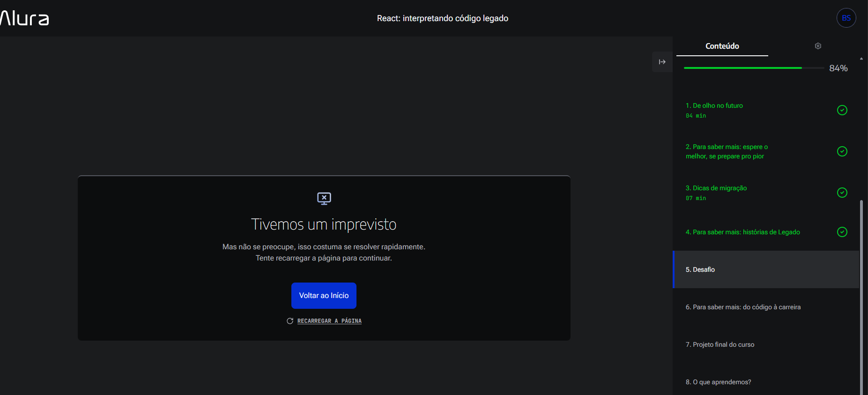Open the settings gear next to Conteúdo

pos(818,46)
